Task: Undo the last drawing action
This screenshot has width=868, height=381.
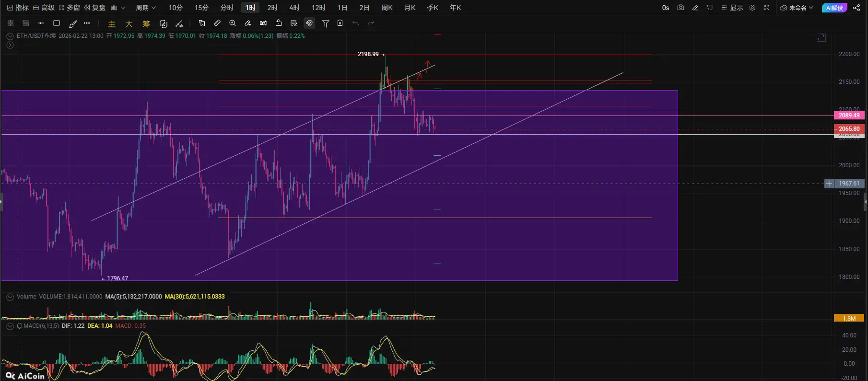Action: [355, 23]
